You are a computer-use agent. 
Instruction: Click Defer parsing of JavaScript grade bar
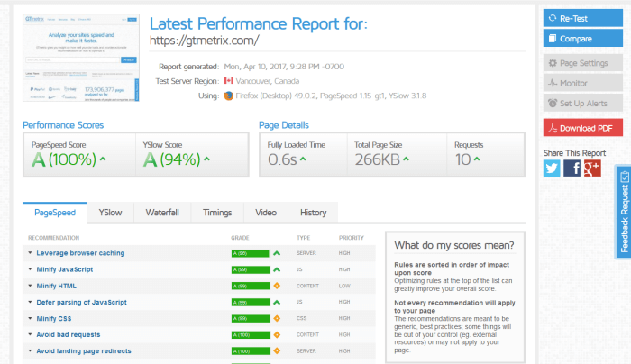pyautogui.click(x=251, y=302)
